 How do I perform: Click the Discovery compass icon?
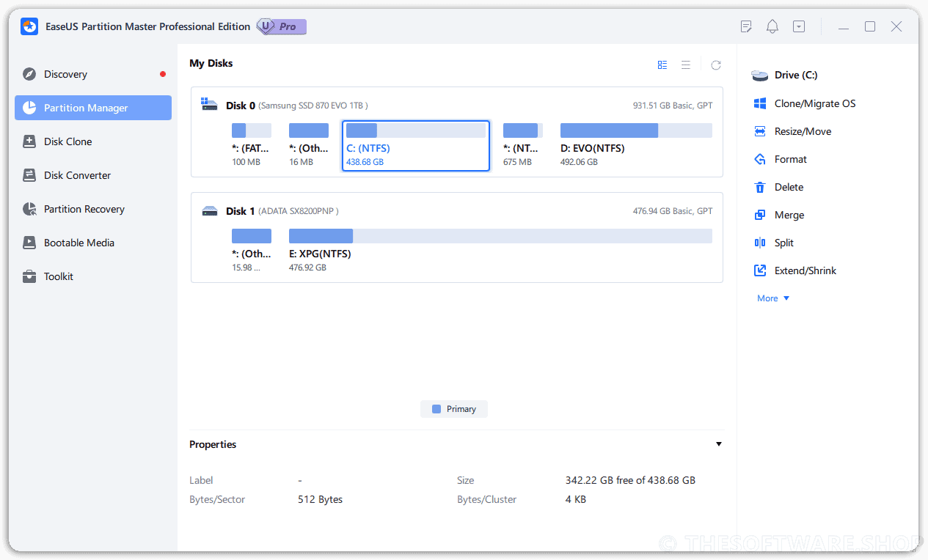pyautogui.click(x=29, y=74)
